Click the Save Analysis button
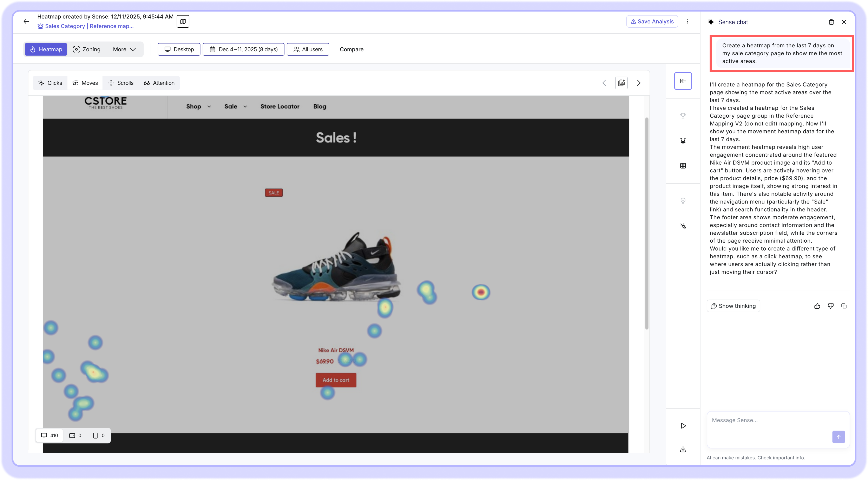Image resolution: width=868 pixels, height=480 pixels. click(652, 22)
